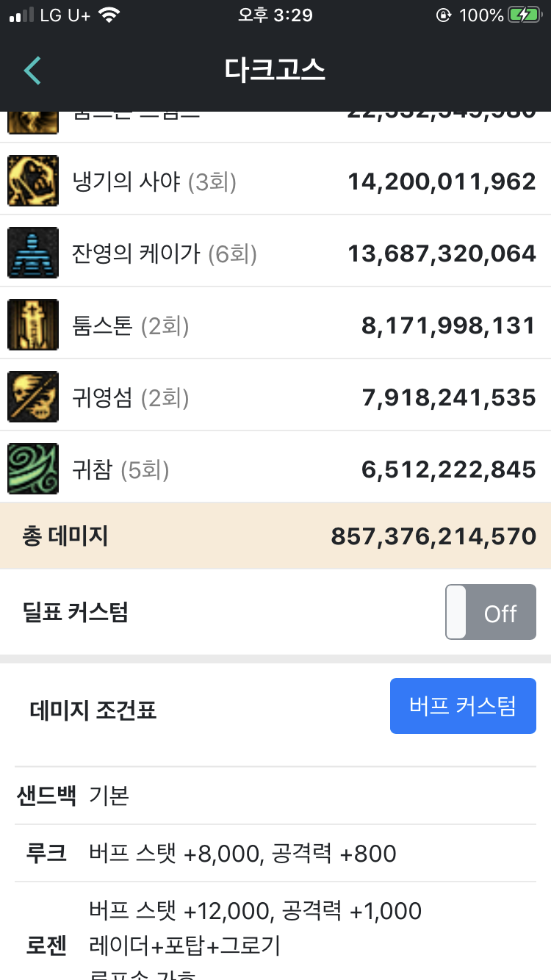
Task: Select the 냉기의 사야 (3회) skill name
Action: (154, 181)
